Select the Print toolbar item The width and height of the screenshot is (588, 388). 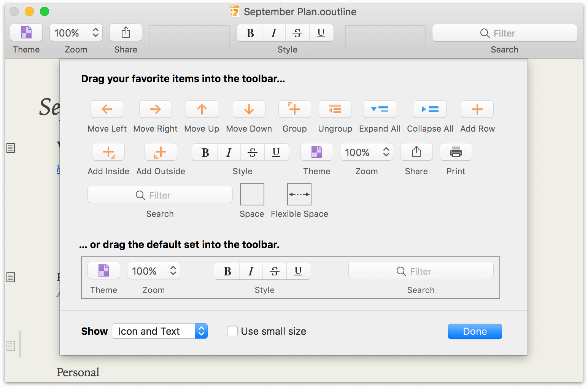pos(456,152)
